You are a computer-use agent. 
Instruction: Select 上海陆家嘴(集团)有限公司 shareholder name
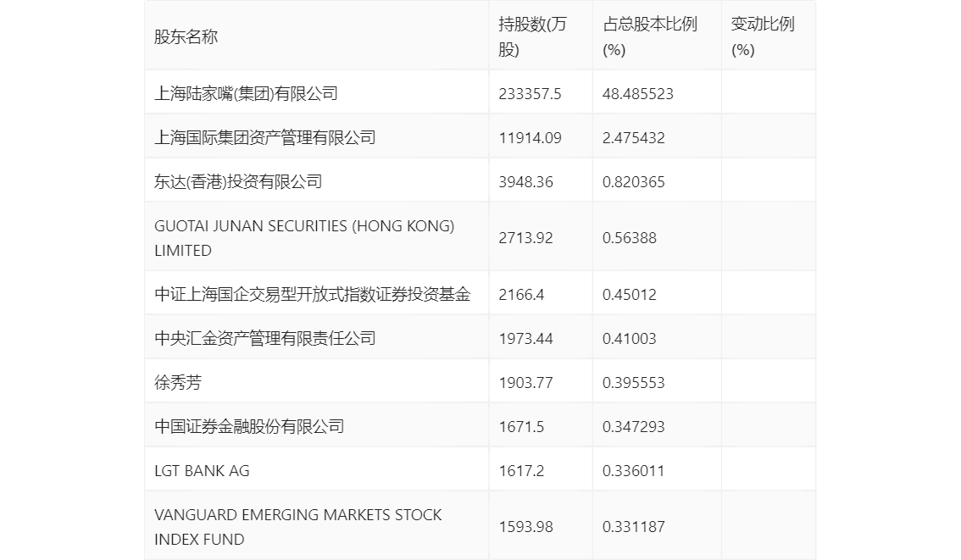tap(246, 93)
